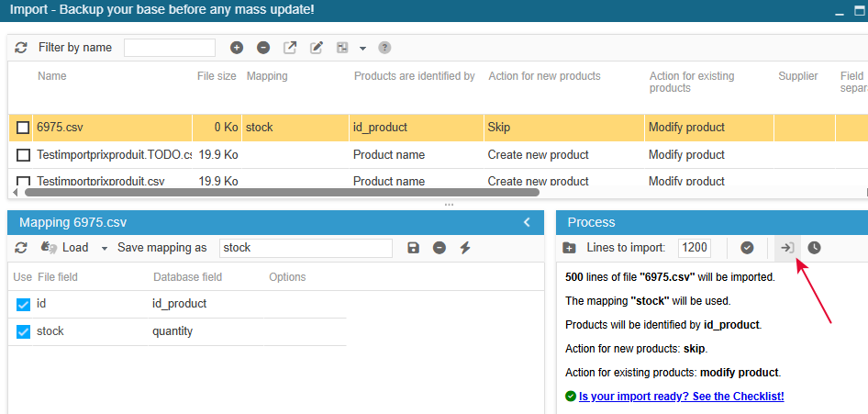
Task: Click the edit file pencil icon
Action: [x=316, y=48]
